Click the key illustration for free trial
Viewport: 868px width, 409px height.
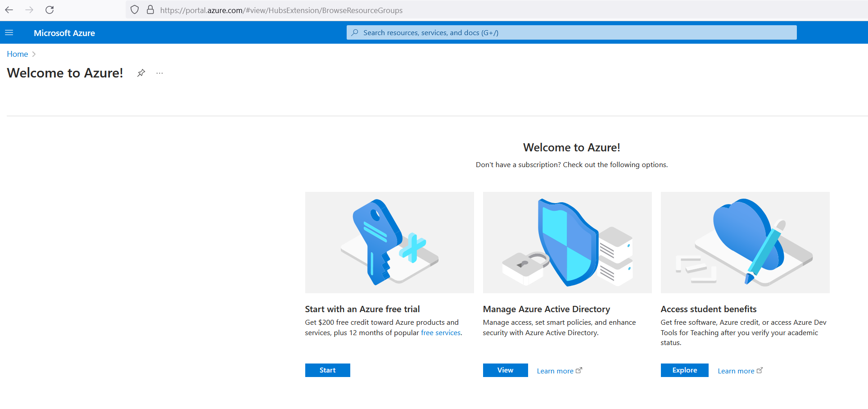click(389, 243)
